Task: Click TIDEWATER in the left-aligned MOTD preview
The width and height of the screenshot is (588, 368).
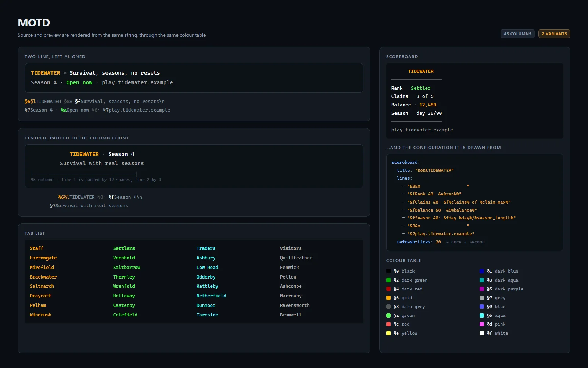Action: tap(45, 73)
